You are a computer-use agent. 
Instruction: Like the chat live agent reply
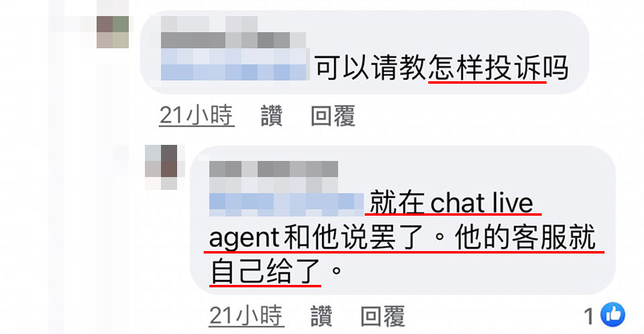[320, 315]
